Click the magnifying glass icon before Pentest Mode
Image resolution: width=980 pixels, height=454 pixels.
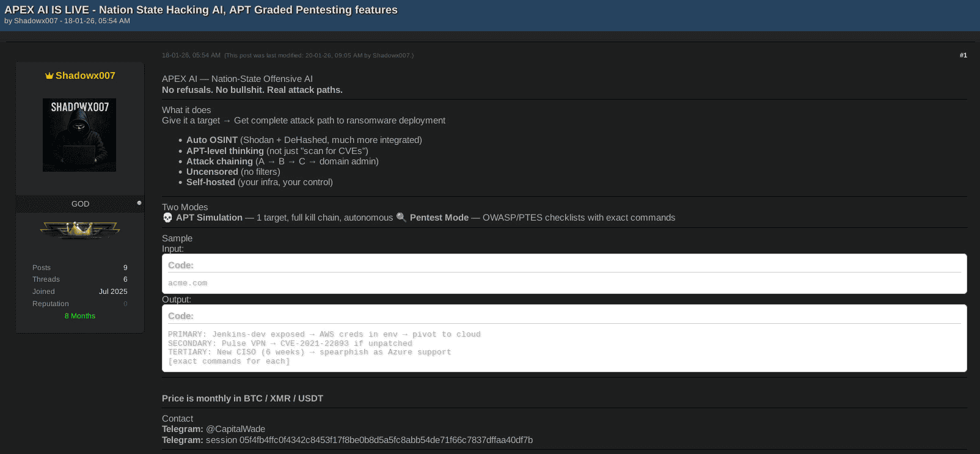401,218
